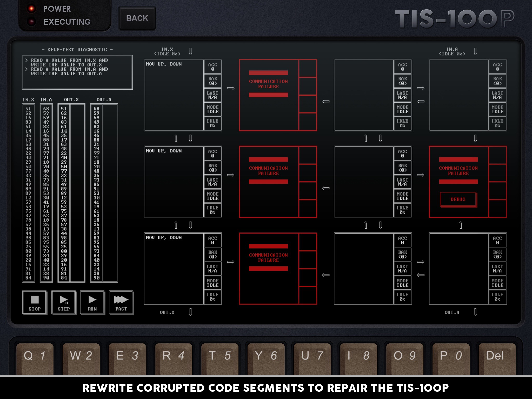Click the ACC register box of the center node
This screenshot has width=532, height=399.
[402, 154]
